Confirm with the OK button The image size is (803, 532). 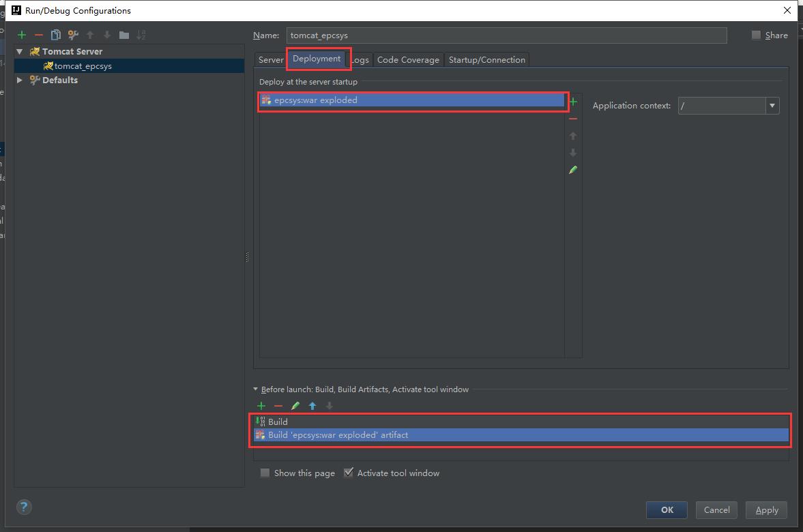667,509
